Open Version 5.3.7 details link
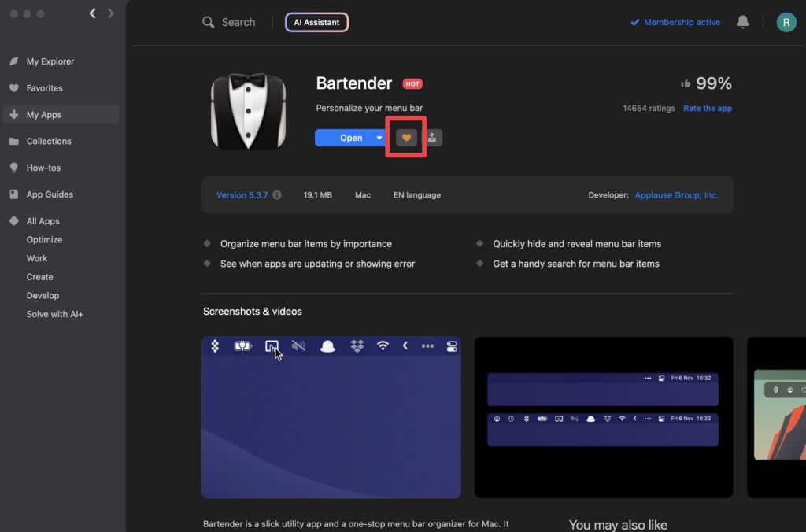Viewport: 806px width, 532px height. 242,195
